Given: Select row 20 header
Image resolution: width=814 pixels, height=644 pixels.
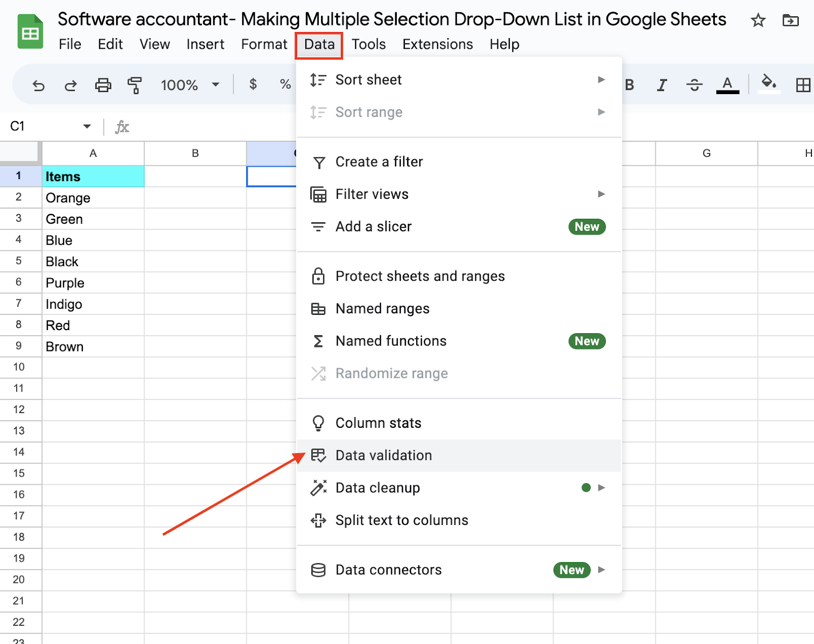Looking at the screenshot, I should (x=20, y=580).
